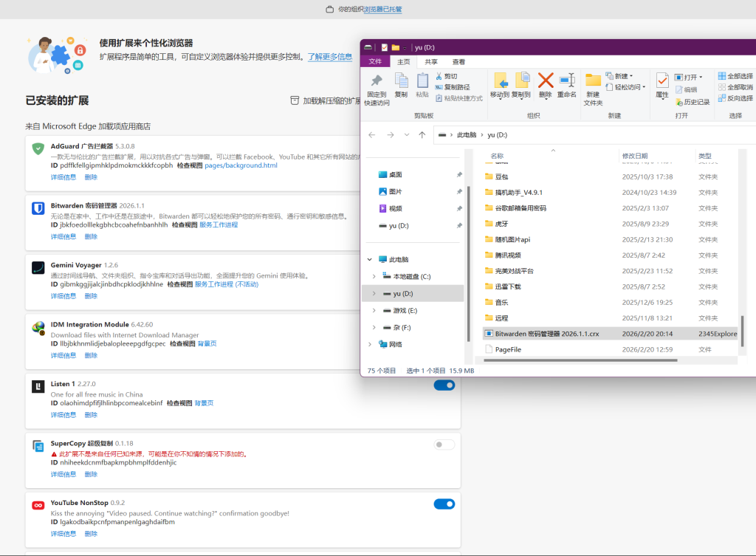Click the 了解更多信息 link
Viewport: 756px width, 556px height.
click(329, 57)
